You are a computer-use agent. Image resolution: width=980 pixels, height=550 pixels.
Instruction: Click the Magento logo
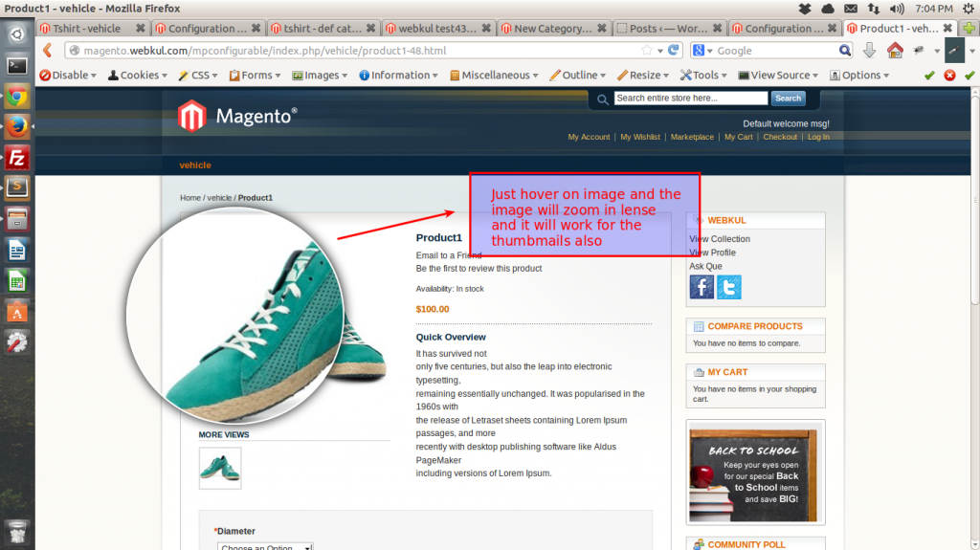[x=237, y=117]
